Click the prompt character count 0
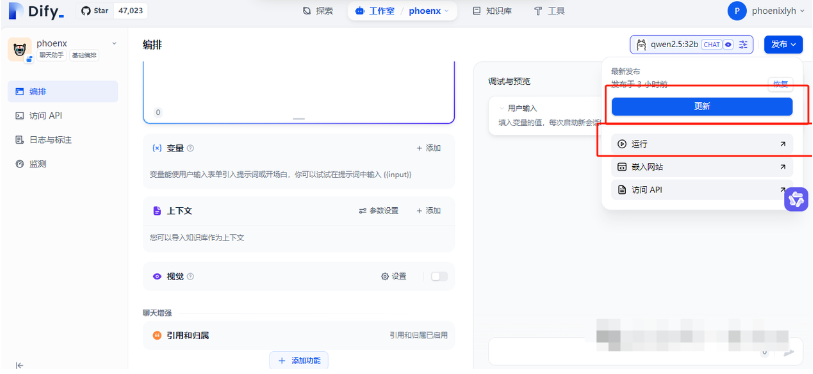The height and width of the screenshot is (374, 813). click(x=158, y=113)
